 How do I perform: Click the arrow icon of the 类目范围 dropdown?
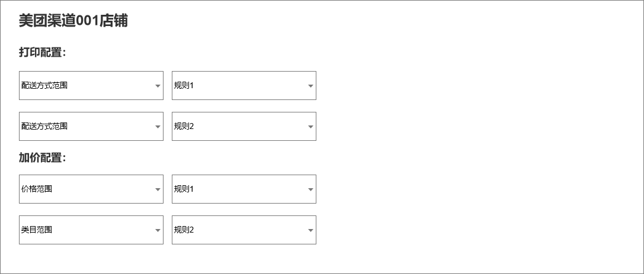(158, 230)
